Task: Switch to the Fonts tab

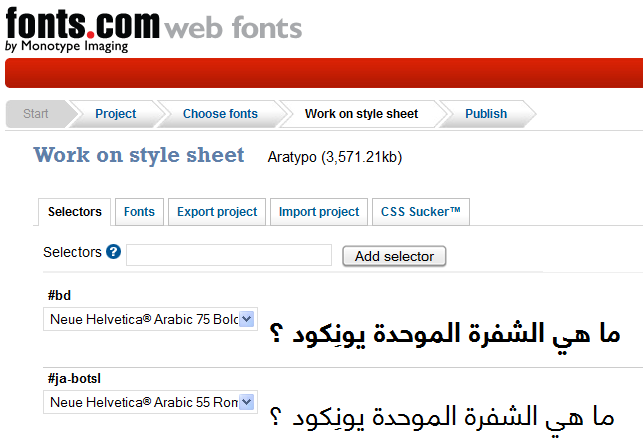Action: [x=139, y=212]
